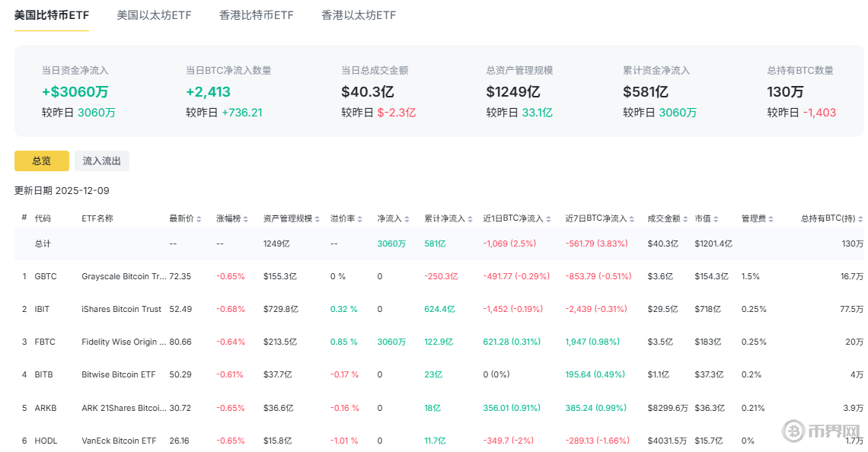Click the 成交金额 sort icon

686,219
